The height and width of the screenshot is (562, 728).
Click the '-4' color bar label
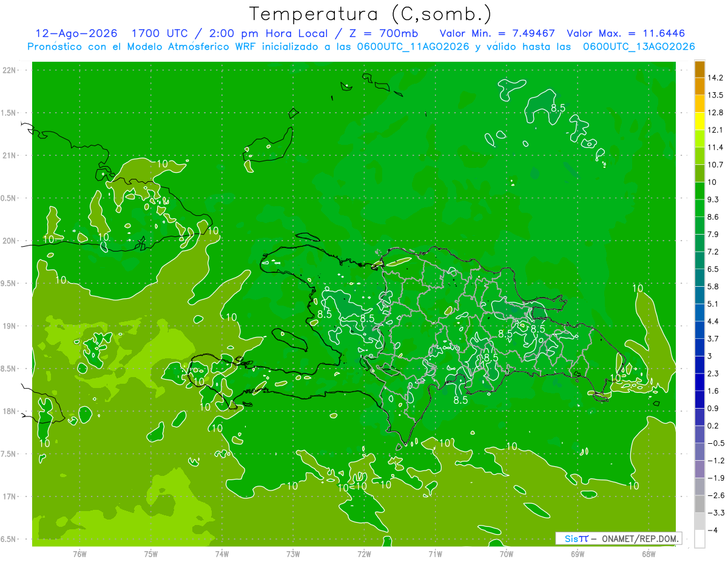(713, 530)
